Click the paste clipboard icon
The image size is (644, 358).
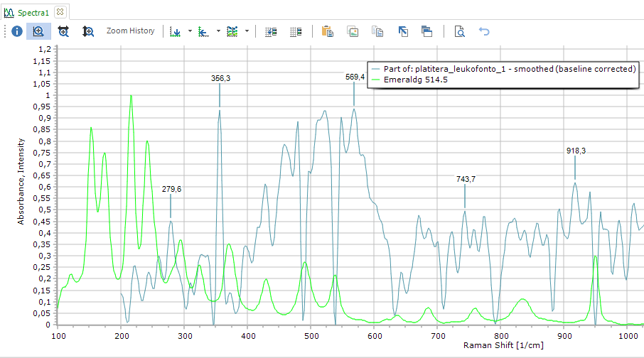pyautogui.click(x=327, y=31)
